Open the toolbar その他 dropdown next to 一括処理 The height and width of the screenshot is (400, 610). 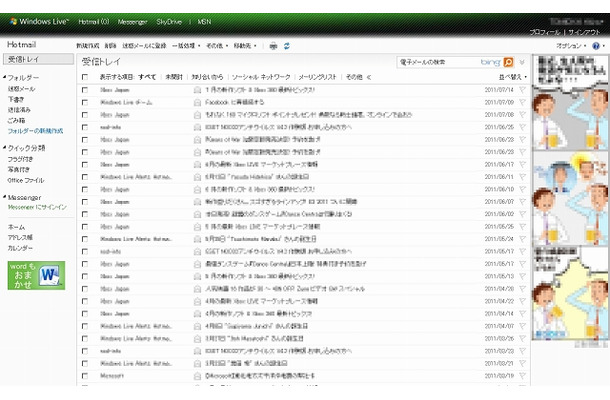(x=217, y=46)
